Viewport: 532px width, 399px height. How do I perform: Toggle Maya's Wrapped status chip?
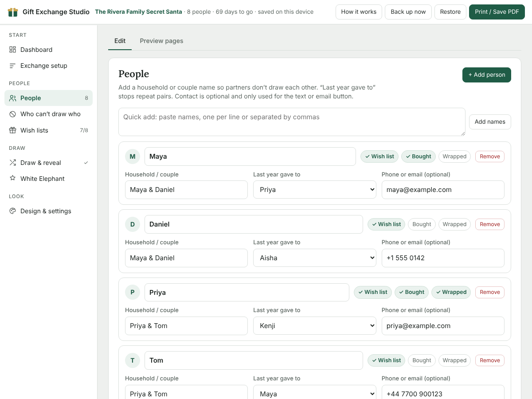454,156
